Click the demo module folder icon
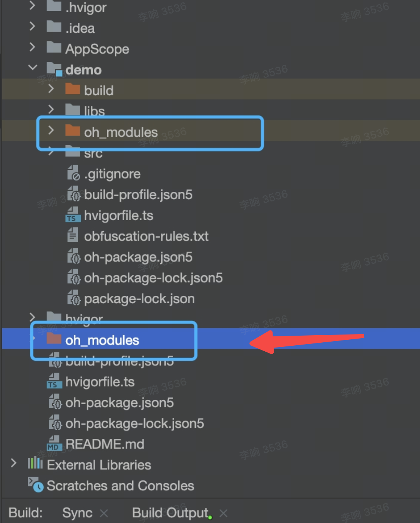The width and height of the screenshot is (420, 523). 54,69
